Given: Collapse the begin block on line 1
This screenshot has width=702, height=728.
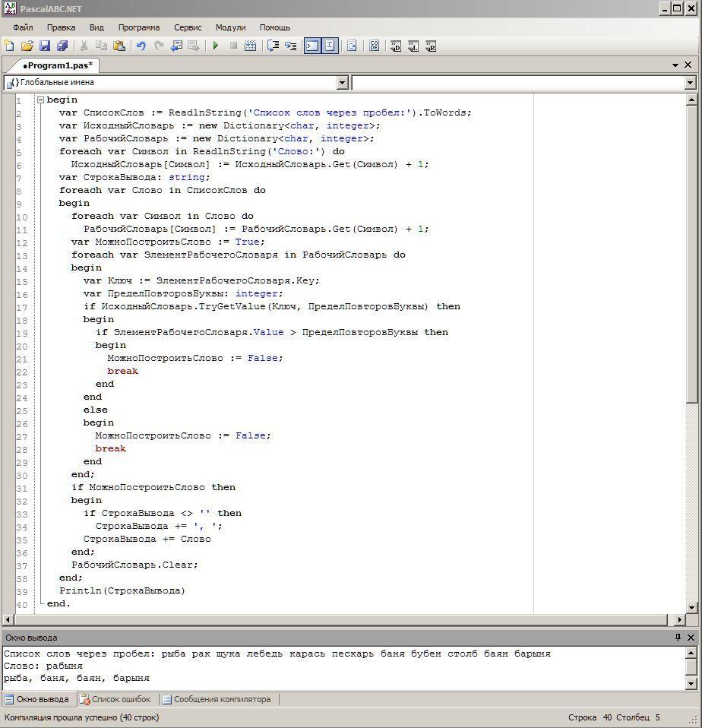Looking at the screenshot, I should [x=40, y=100].
